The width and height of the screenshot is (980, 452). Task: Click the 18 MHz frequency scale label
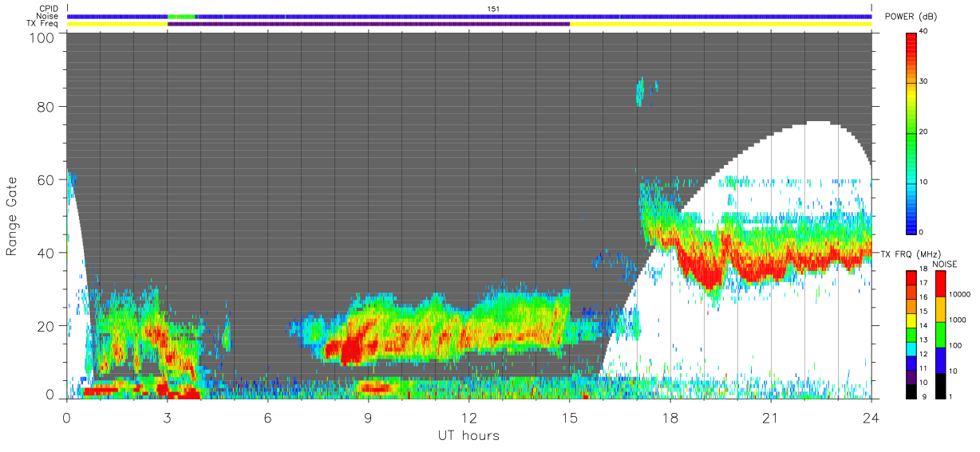[x=923, y=271]
